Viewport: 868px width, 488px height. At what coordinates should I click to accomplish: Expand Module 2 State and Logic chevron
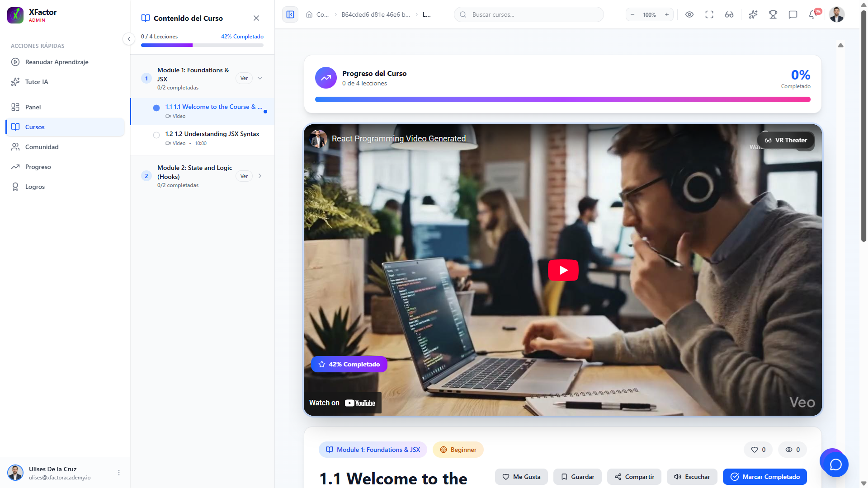[x=260, y=176]
